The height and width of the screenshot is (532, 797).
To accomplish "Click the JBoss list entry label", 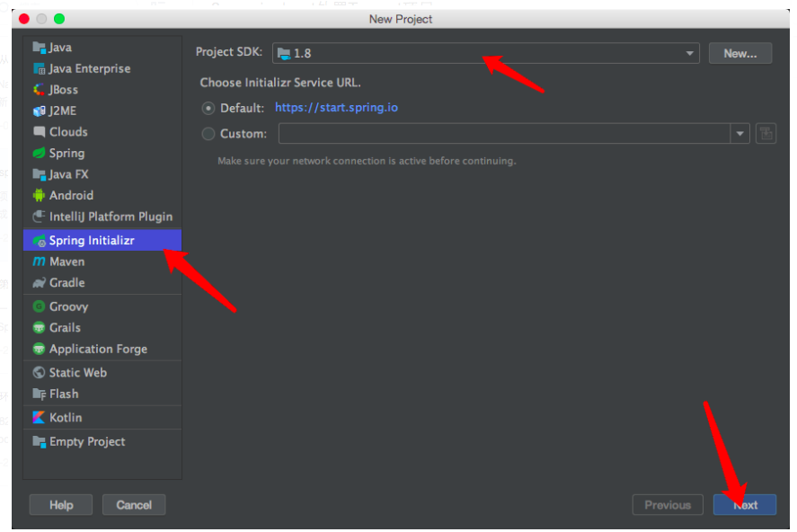I will 64,90.
